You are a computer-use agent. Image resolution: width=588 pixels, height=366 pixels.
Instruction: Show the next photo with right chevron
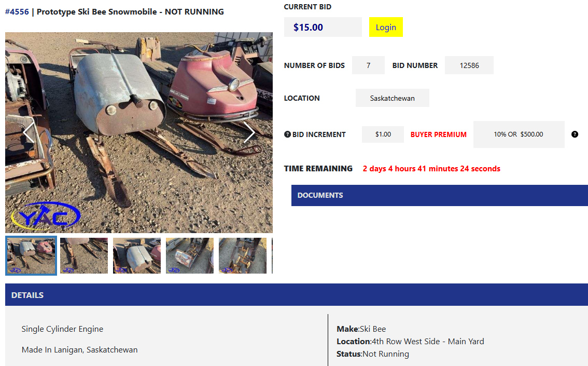point(249,132)
